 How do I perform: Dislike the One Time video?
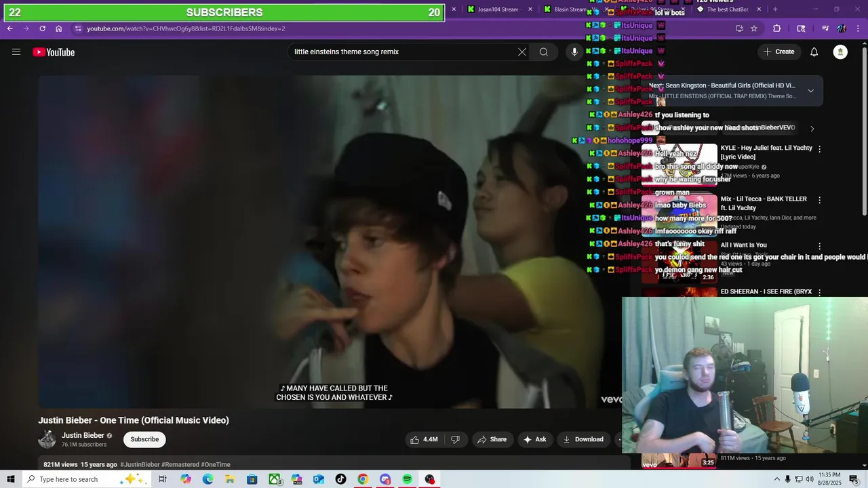tap(455, 439)
